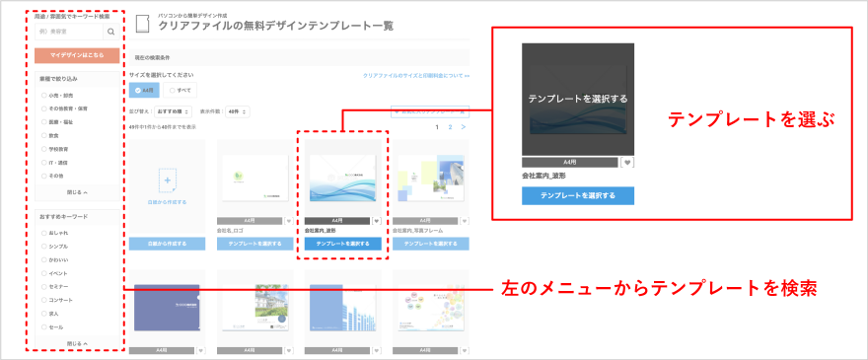Open the 会社案内_写真フレーム template thumbnail
Screen dimensions: 868x360
pos(431,178)
